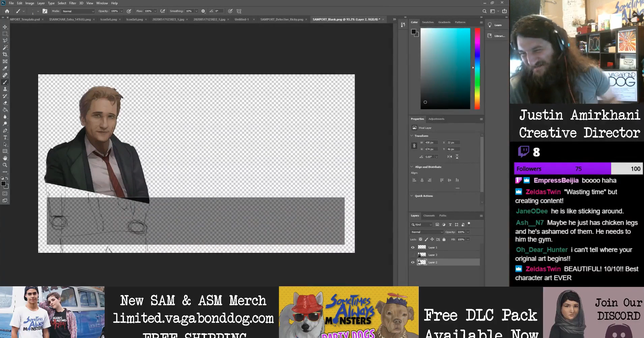Viewport: 644px width, 338px height.
Task: Expand the Quick Actions section
Action: point(412,196)
